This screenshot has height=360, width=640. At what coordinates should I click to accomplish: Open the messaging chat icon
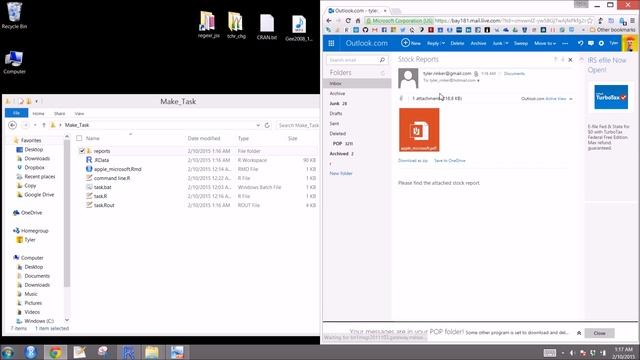(591, 43)
